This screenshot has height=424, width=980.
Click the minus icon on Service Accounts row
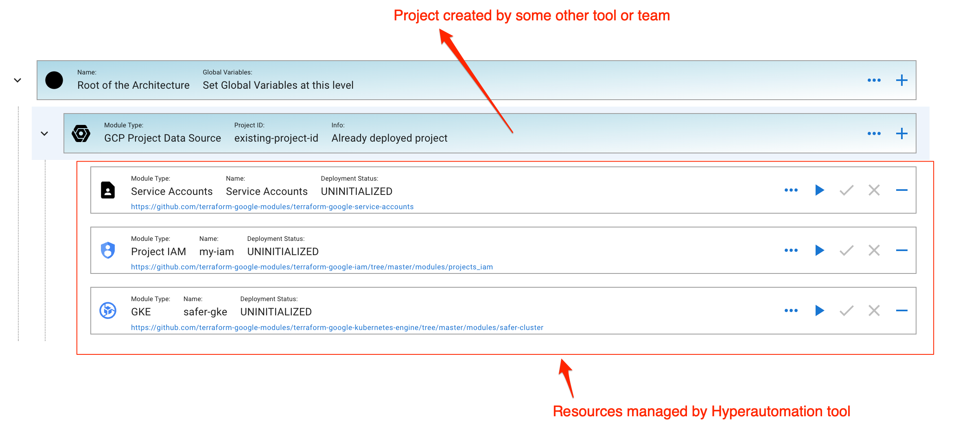coord(901,190)
